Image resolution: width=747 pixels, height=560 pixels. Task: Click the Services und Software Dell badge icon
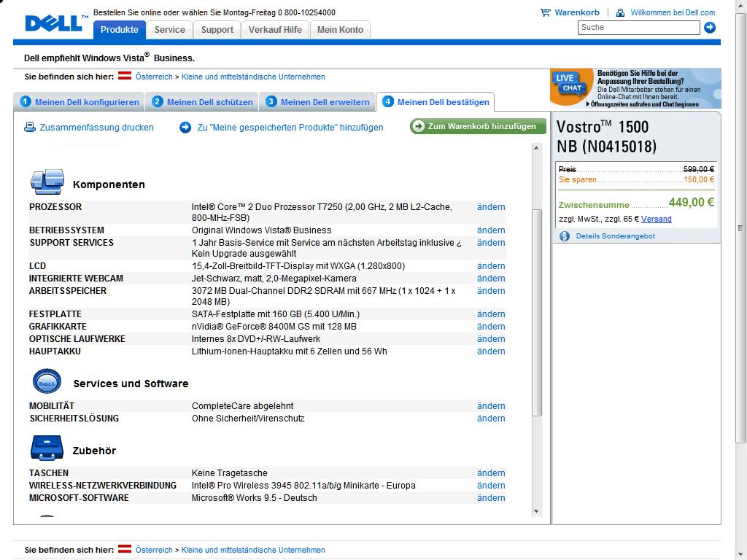click(47, 381)
